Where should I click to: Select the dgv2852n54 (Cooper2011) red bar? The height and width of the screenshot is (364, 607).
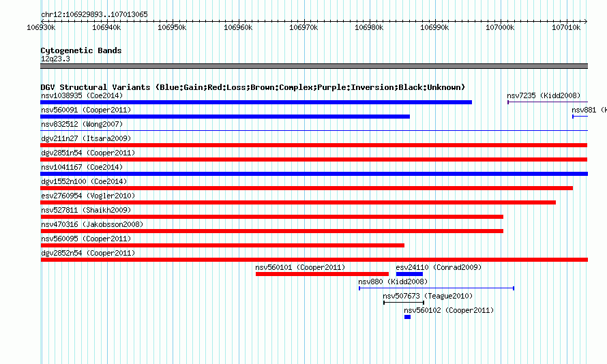pos(314,260)
